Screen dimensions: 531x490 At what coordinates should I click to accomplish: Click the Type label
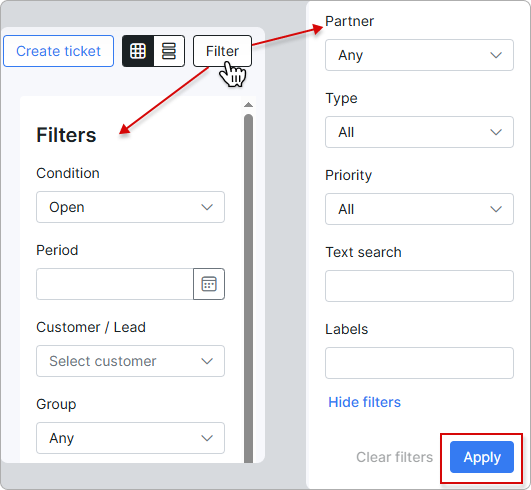click(x=341, y=99)
